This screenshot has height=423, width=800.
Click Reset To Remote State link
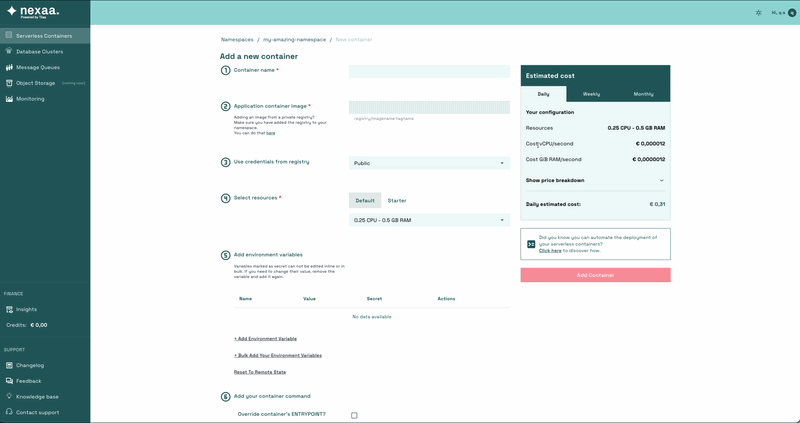[x=260, y=372]
